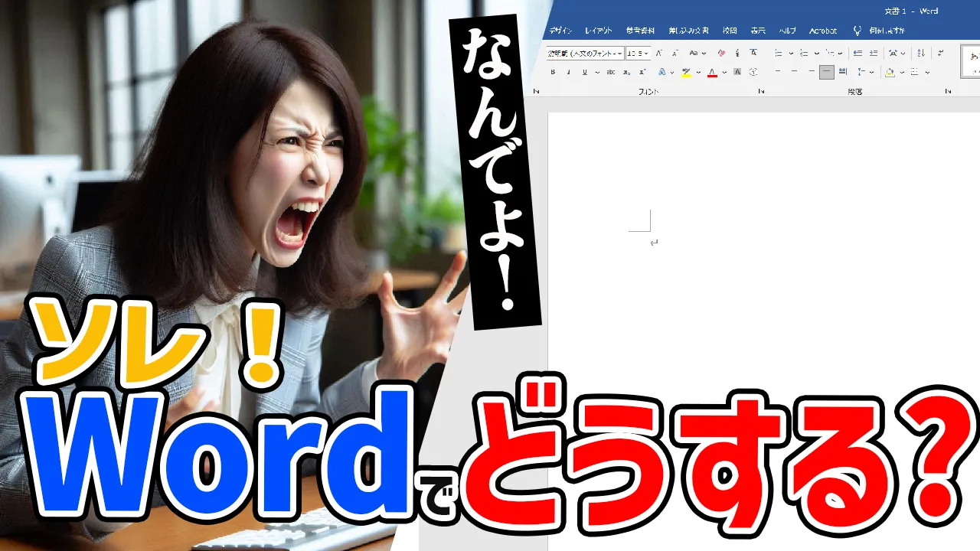This screenshot has width=980, height=551.
Task: Switch to the Acrobat tab
Action: point(823,31)
